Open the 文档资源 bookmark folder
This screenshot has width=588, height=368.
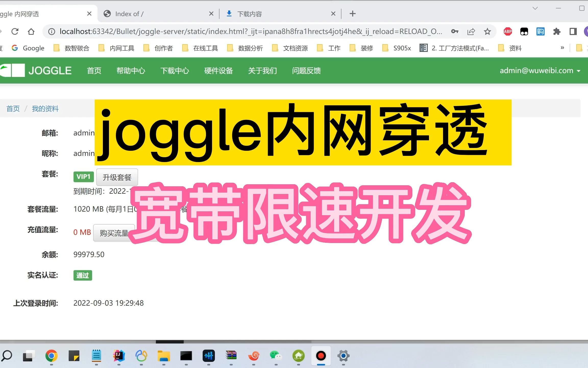click(290, 48)
